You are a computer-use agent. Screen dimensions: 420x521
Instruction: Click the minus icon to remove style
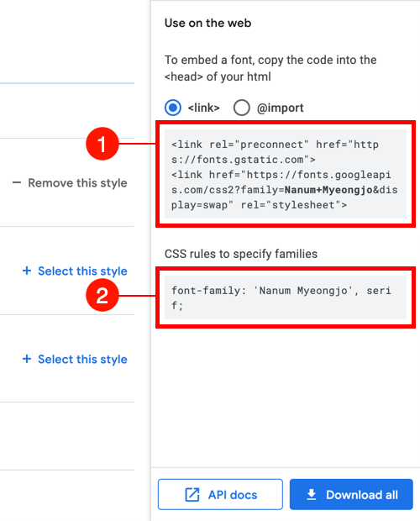click(17, 182)
